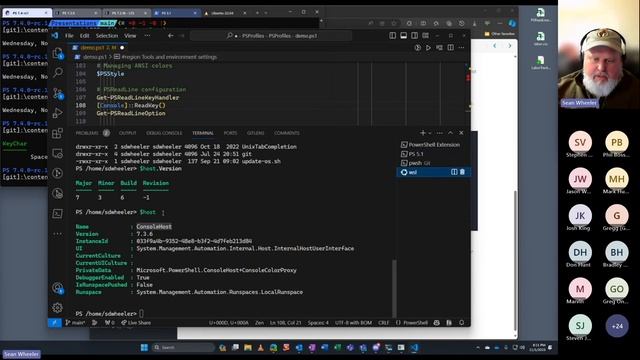Open the Manage gear icon in VS Code
The width and height of the screenshot is (640, 360).
(x=58, y=308)
